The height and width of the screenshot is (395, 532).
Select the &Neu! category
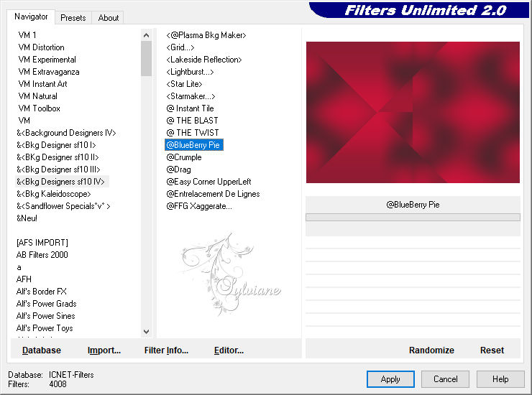[27, 218]
